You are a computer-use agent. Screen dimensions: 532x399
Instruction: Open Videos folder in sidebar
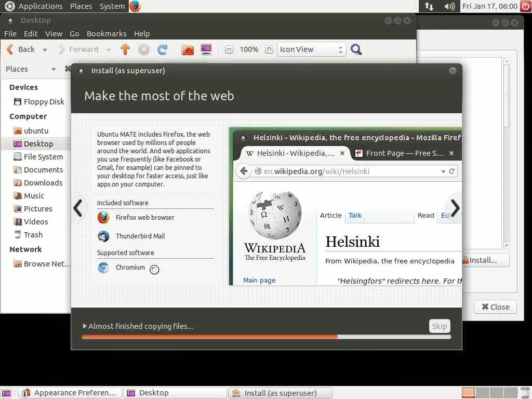(x=31, y=222)
